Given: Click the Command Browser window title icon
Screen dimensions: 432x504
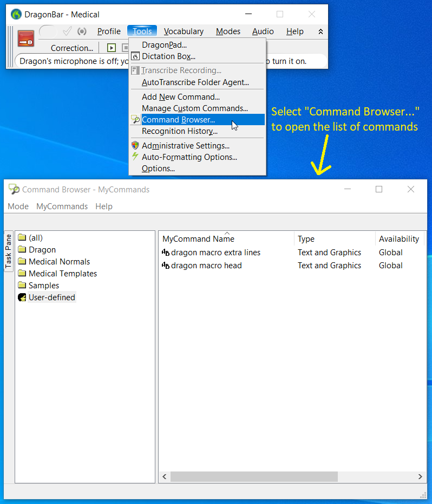Looking at the screenshot, I should (x=14, y=189).
